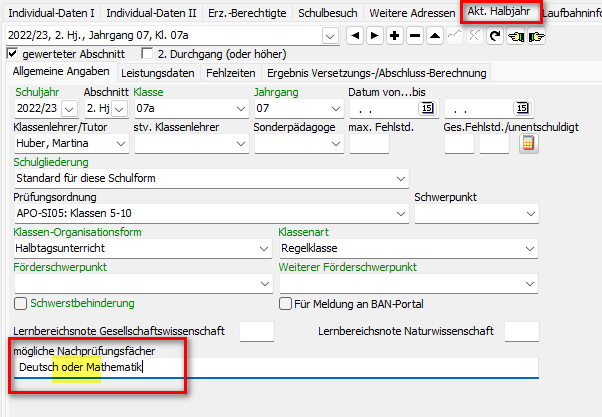Click the up triangle navigation icon

point(435,36)
